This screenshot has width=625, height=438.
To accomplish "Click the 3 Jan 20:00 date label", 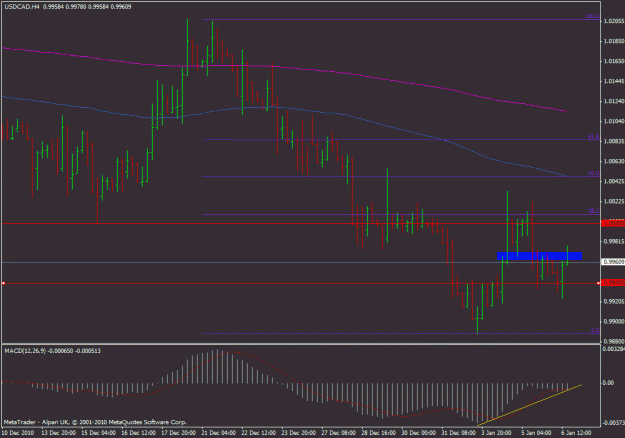I will click(497, 432).
